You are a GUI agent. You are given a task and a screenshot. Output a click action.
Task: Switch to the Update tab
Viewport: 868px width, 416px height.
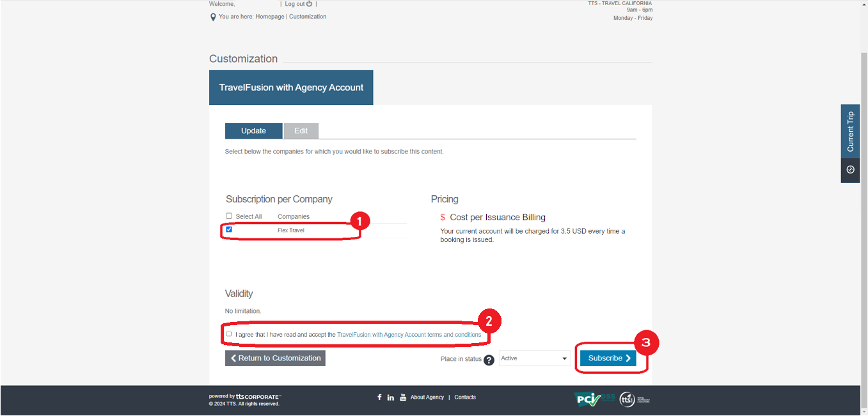pyautogui.click(x=253, y=131)
